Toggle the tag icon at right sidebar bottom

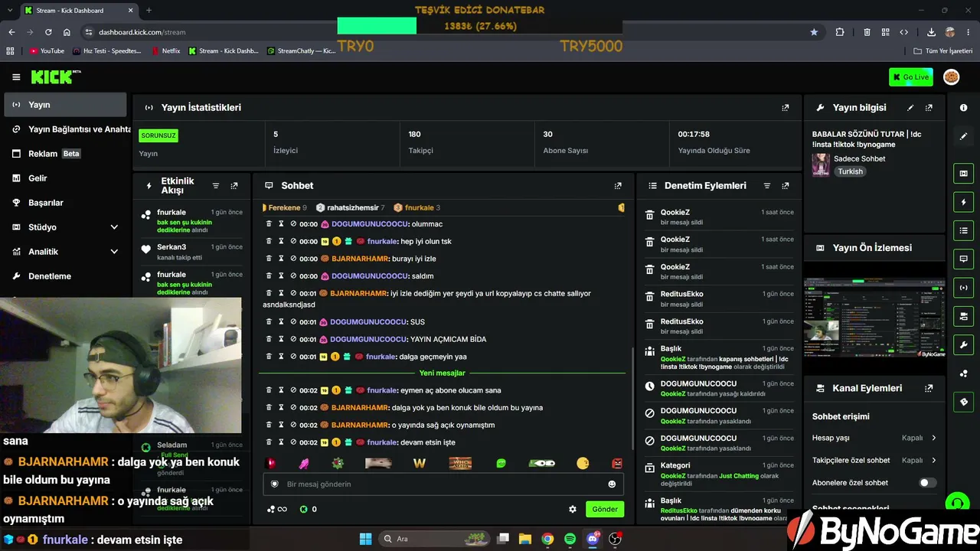click(964, 402)
